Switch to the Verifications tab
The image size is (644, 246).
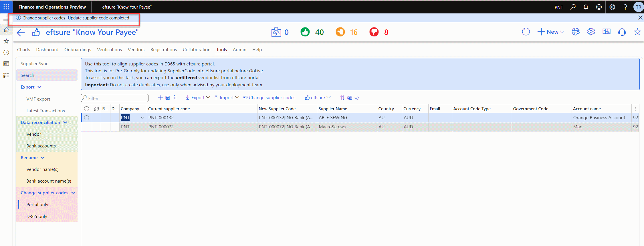pyautogui.click(x=110, y=50)
